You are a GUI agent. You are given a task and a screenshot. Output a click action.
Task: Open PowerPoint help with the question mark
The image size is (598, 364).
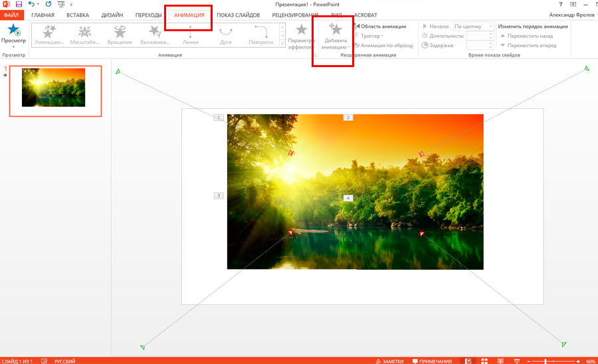[x=560, y=4]
